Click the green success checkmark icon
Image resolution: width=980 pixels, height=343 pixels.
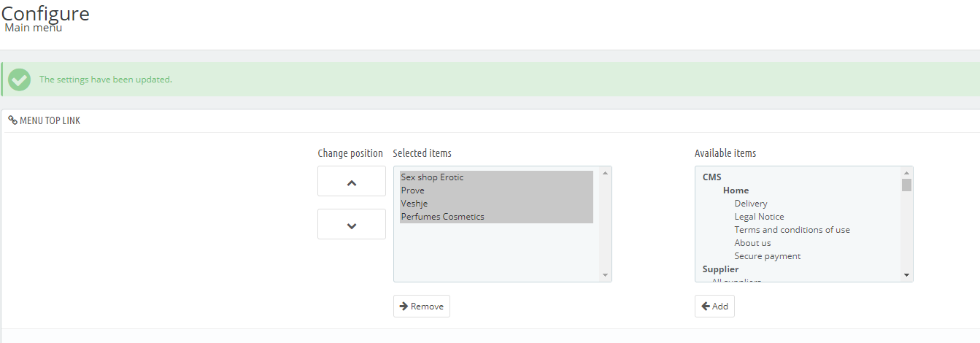coord(20,80)
